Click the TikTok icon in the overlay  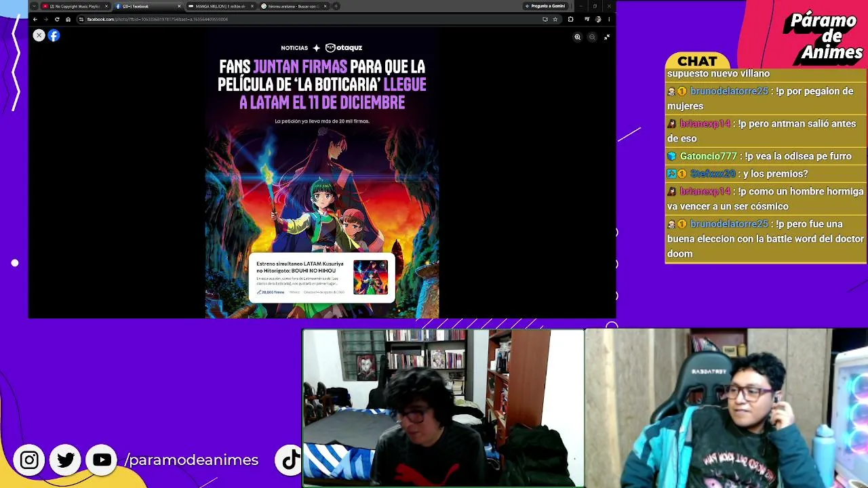click(290, 460)
